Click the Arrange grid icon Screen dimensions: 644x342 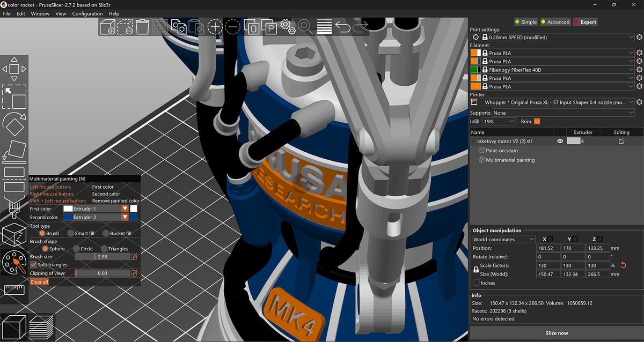[x=160, y=26]
